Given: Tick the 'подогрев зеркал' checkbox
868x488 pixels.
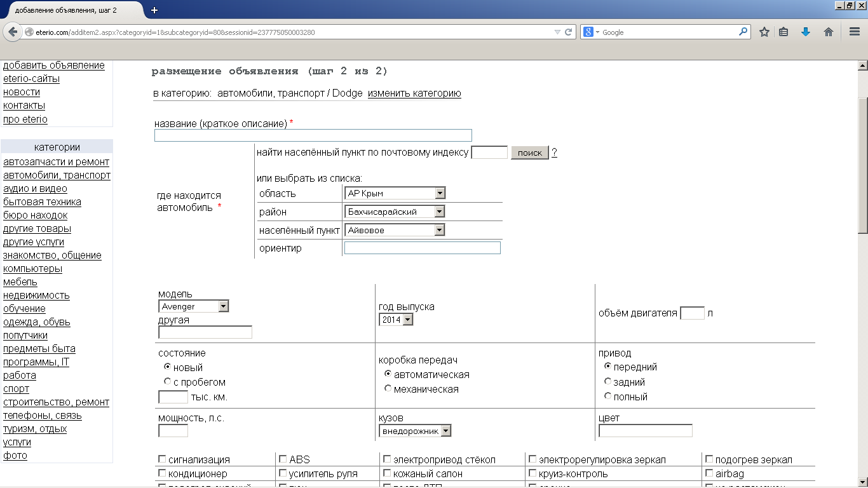Looking at the screenshot, I should point(709,459).
